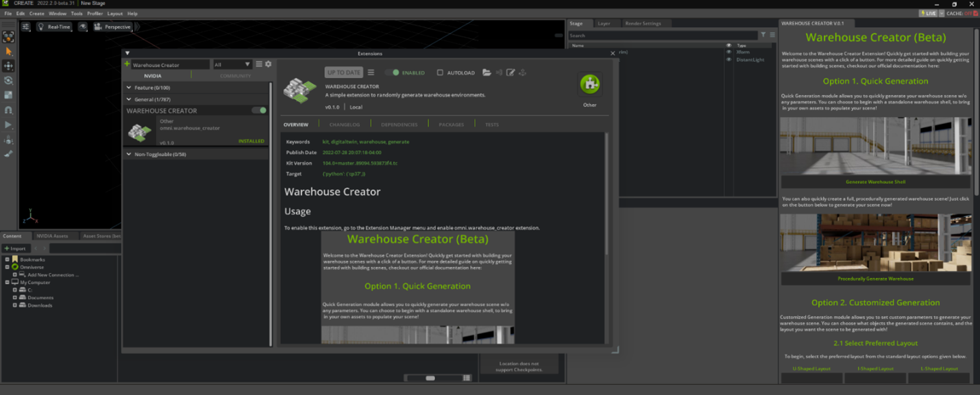Switch to the COMMUNITY extensions tab
980x395 pixels.
tap(235, 76)
